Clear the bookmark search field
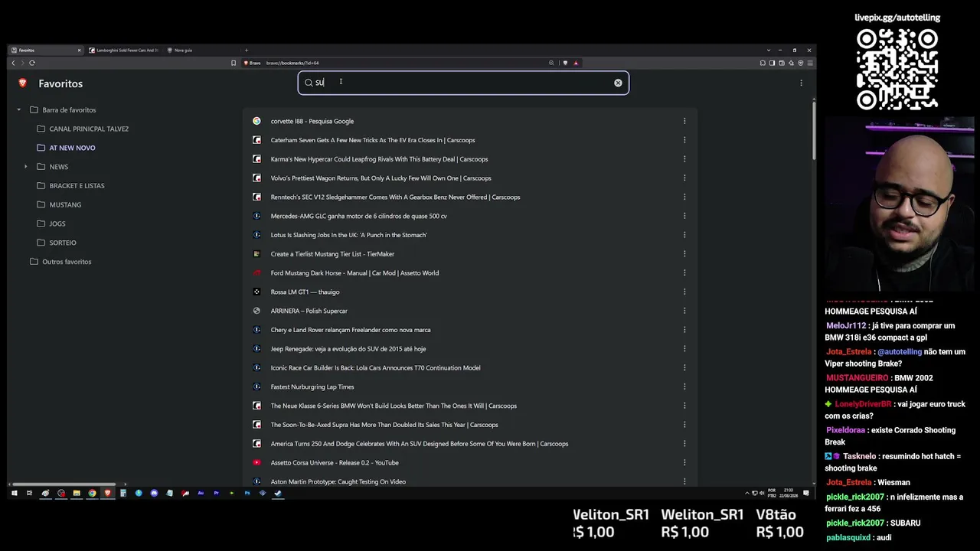 (618, 83)
